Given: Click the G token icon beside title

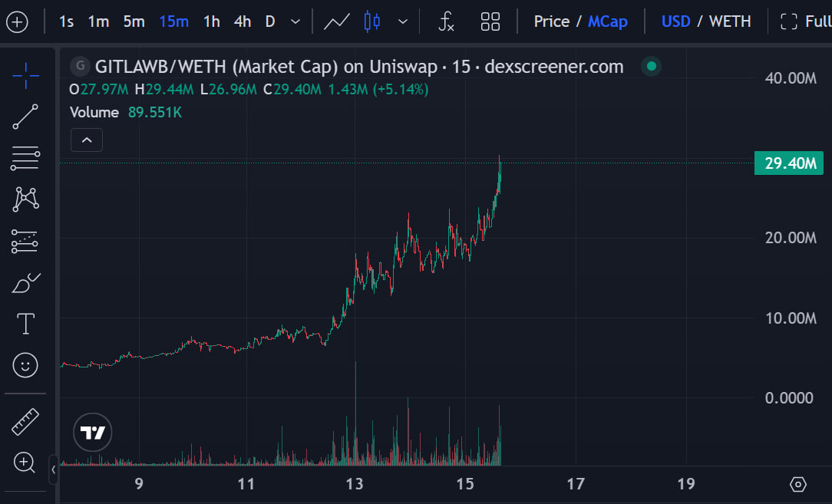Looking at the screenshot, I should pos(80,66).
